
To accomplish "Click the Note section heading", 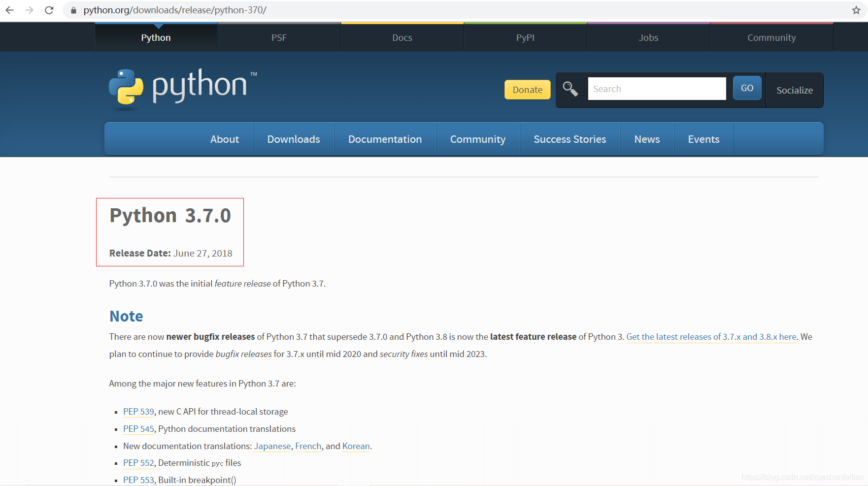I will [126, 316].
